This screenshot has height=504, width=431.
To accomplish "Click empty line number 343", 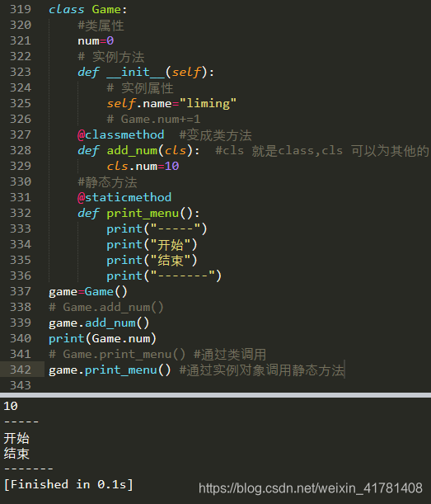I will [x=21, y=385].
